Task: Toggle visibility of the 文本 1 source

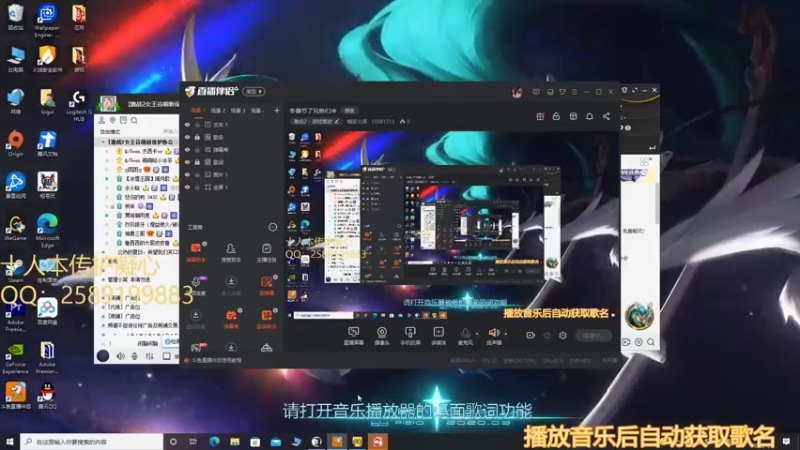Action: click(187, 124)
